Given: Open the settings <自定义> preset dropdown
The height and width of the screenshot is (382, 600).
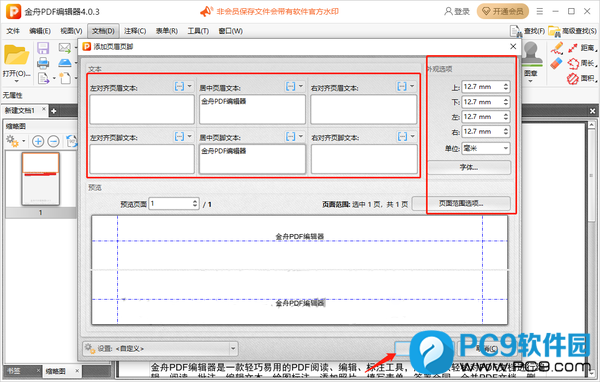Looking at the screenshot, I should (x=160, y=348).
